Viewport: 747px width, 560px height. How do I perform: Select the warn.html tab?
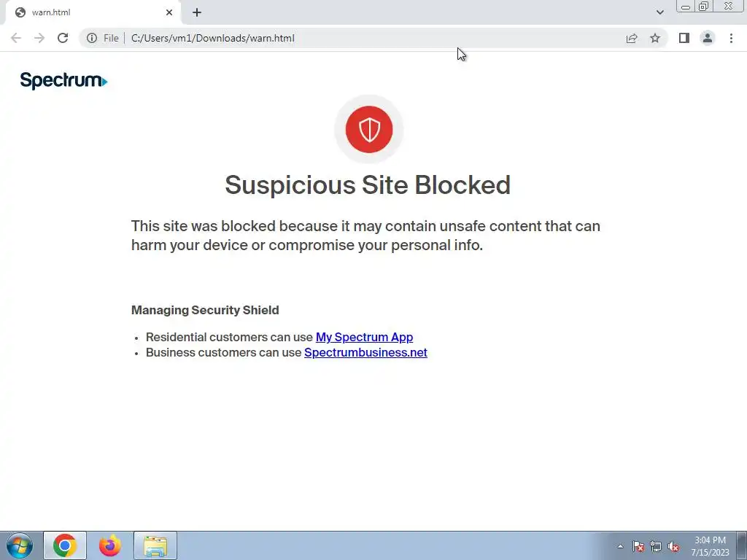[x=93, y=12]
